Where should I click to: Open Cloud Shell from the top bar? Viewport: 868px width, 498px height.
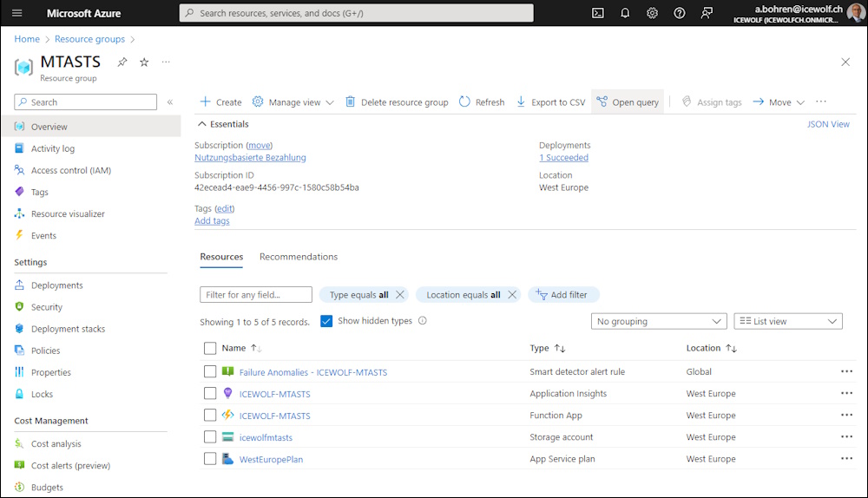click(x=598, y=13)
